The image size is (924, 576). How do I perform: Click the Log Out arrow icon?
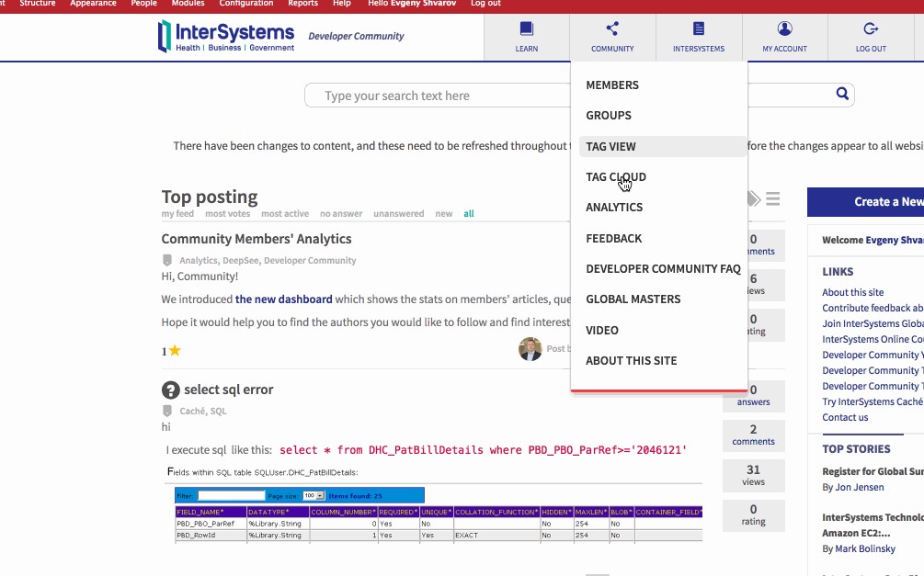coord(871,29)
